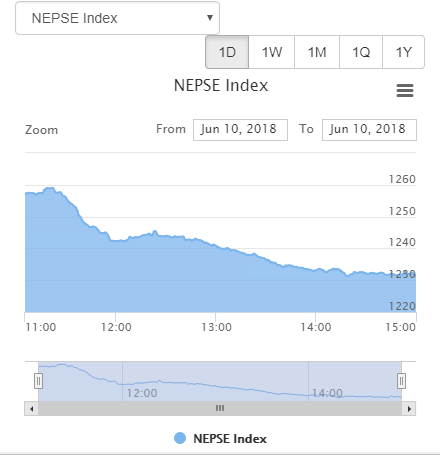Grab the right navigator range handle
Screen dimensions: 440x455
tap(401, 381)
